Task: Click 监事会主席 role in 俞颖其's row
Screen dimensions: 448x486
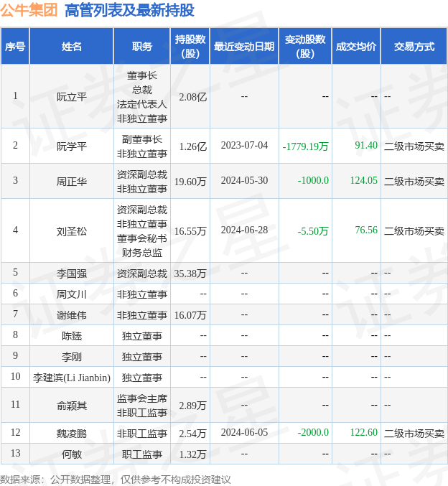Action: click(142, 398)
